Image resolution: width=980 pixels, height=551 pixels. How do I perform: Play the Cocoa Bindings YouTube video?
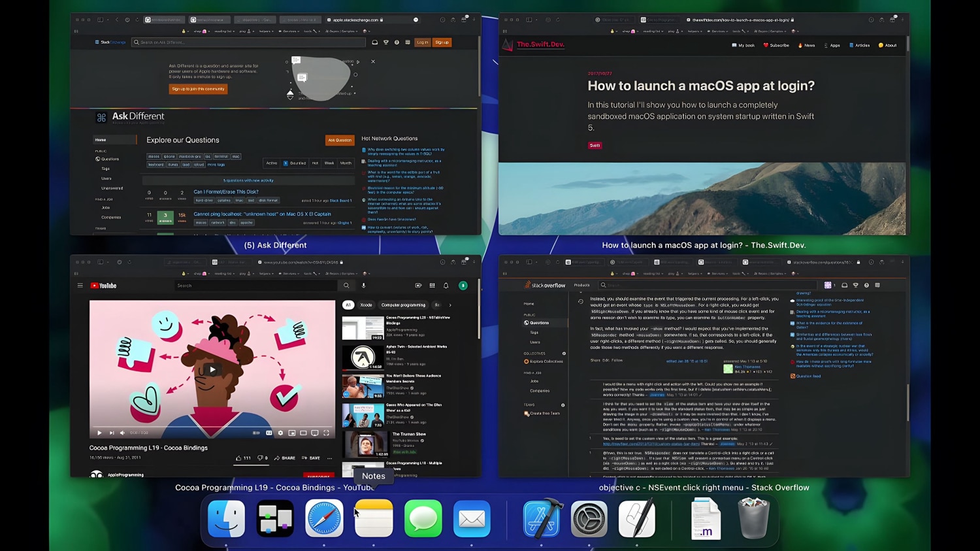212,369
